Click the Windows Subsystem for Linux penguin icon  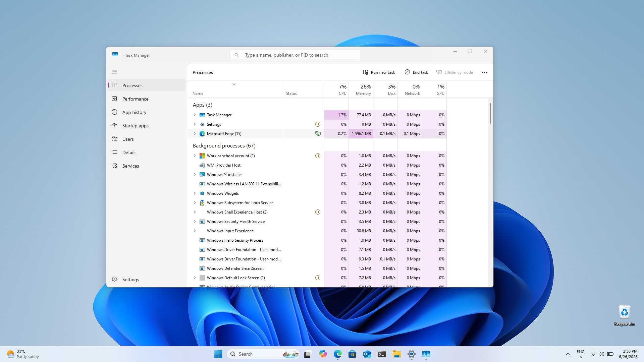pyautogui.click(x=202, y=203)
